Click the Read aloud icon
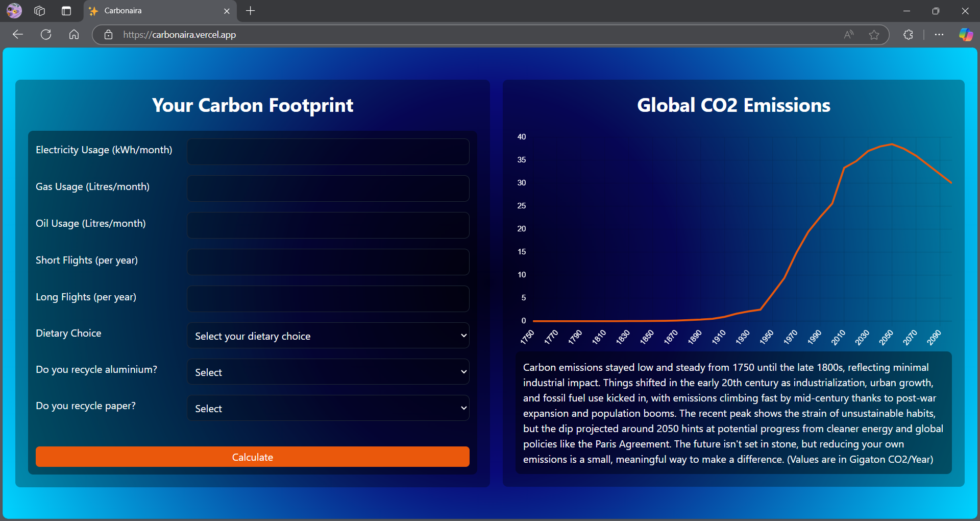Image resolution: width=980 pixels, height=521 pixels. coord(848,35)
